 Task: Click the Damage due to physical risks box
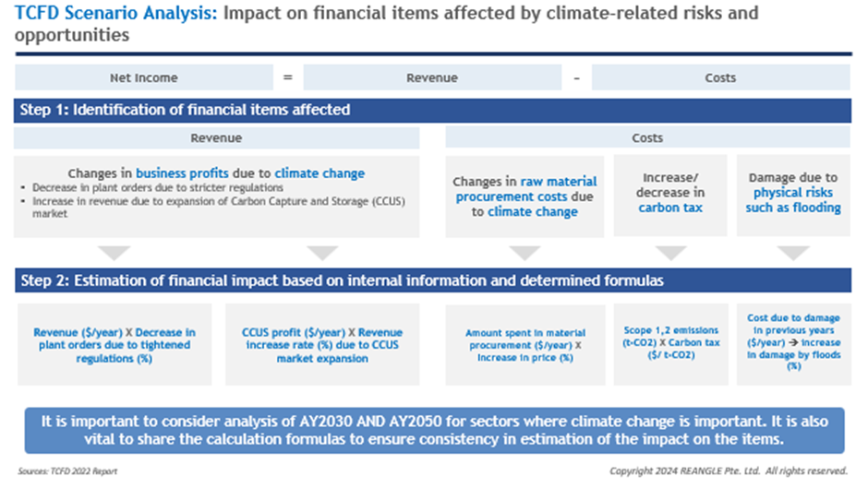pyautogui.click(x=792, y=194)
